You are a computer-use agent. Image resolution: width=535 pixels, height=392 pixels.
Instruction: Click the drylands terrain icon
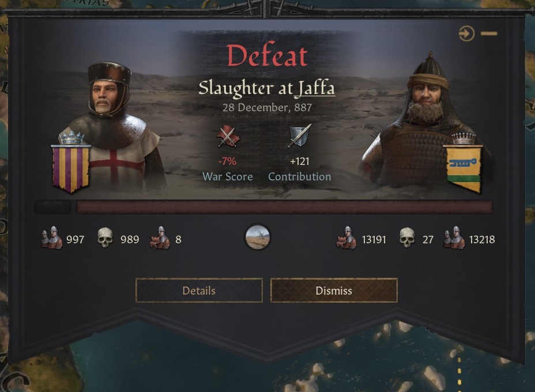[258, 237]
